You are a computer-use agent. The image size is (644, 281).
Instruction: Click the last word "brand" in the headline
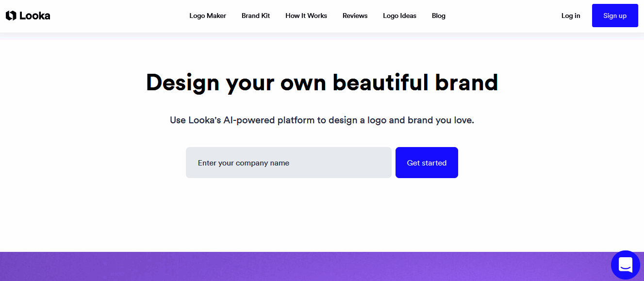tap(466, 83)
